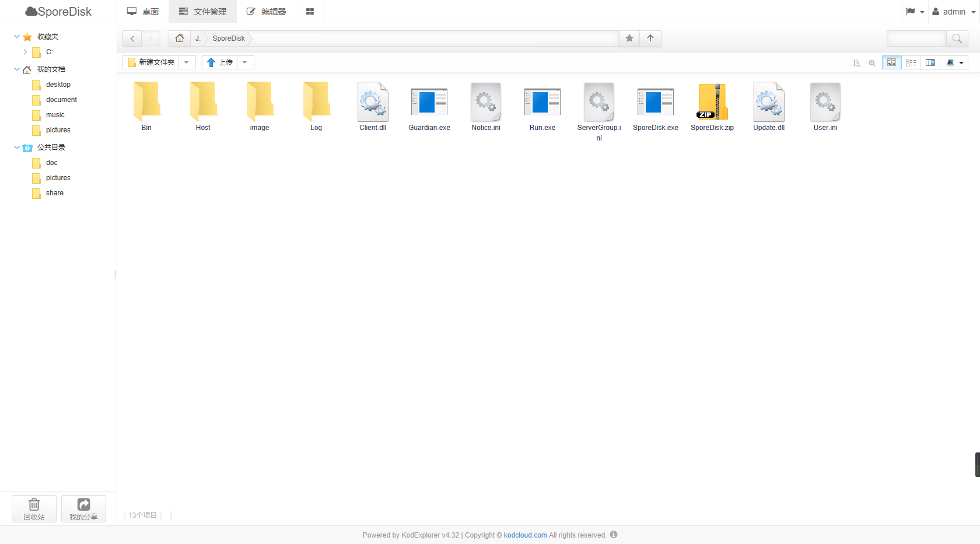Open the recycle bin

34,508
